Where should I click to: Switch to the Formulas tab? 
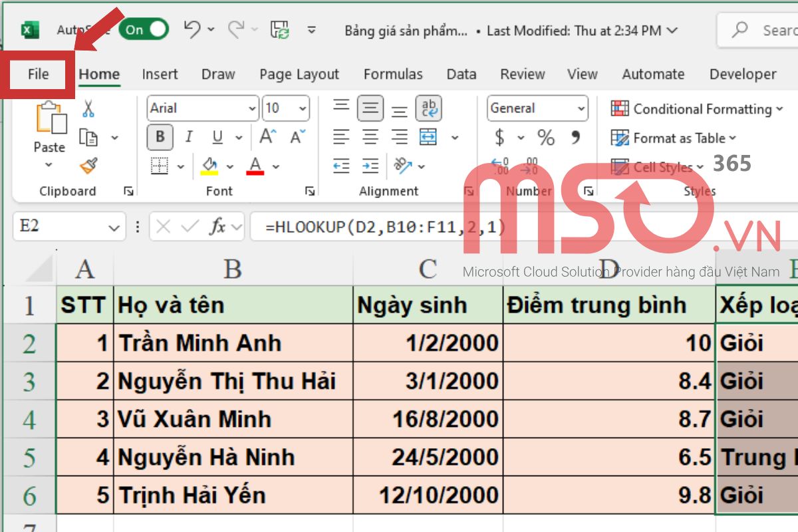(393, 74)
